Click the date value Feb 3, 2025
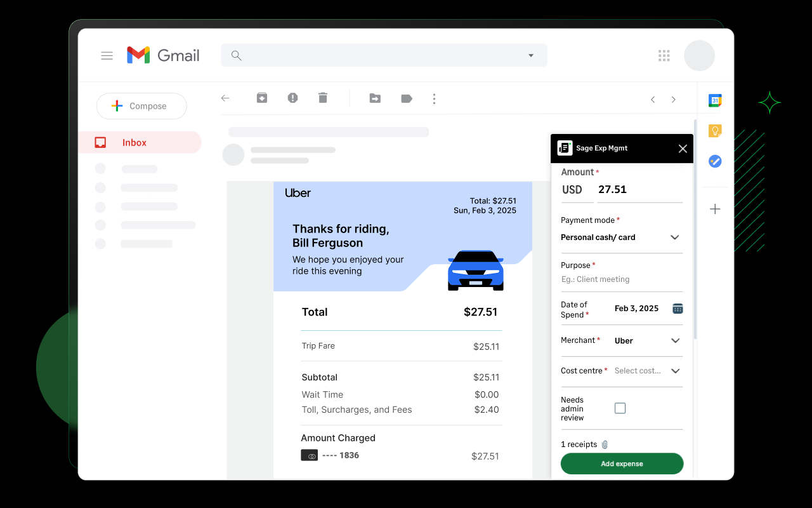This screenshot has height=508, width=812. (636, 309)
